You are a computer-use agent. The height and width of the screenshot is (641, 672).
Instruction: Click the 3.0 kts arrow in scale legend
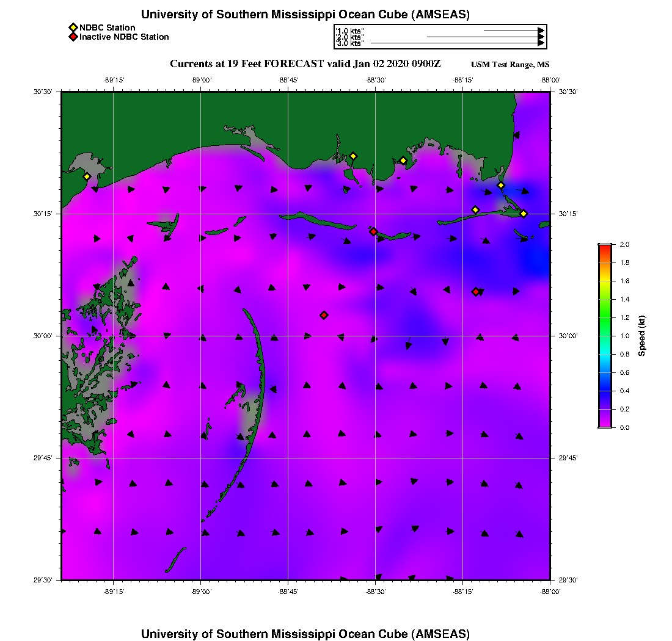(457, 43)
